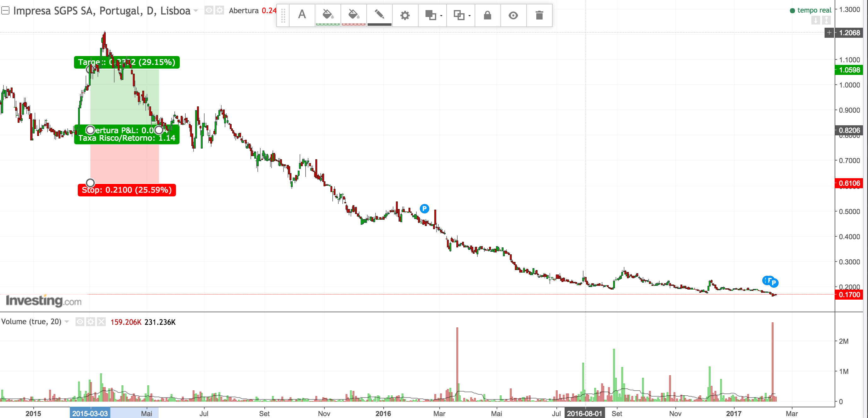868x418 pixels.
Task: Hide Volume indicator with eye icon
Action: [80, 322]
